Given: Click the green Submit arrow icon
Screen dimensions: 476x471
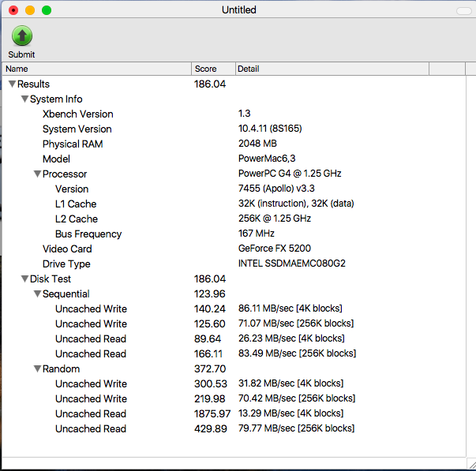Looking at the screenshot, I should (22, 36).
